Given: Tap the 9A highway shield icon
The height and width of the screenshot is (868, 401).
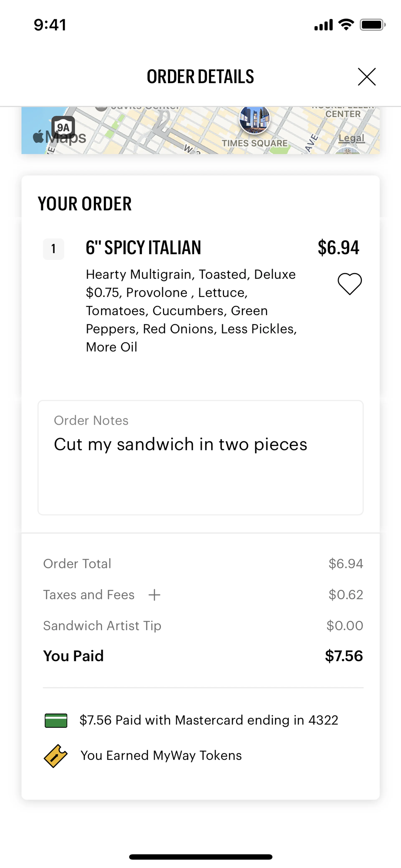Looking at the screenshot, I should click(63, 127).
